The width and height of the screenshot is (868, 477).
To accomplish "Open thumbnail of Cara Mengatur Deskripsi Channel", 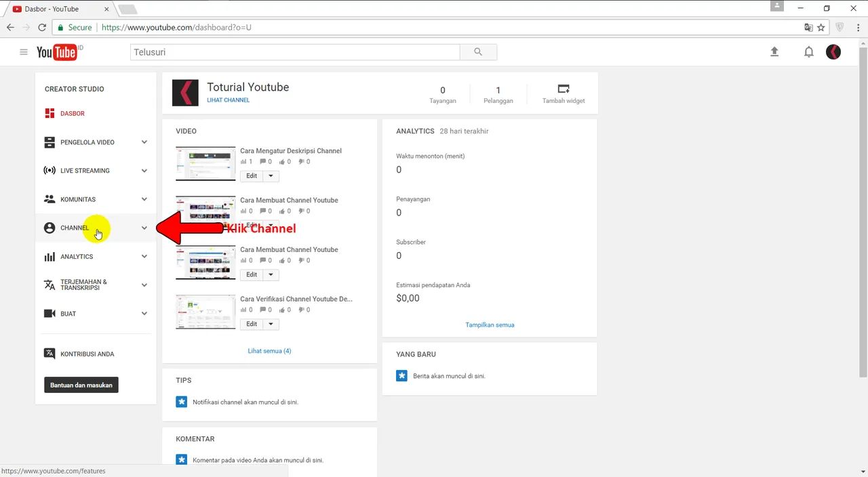I will (x=205, y=163).
